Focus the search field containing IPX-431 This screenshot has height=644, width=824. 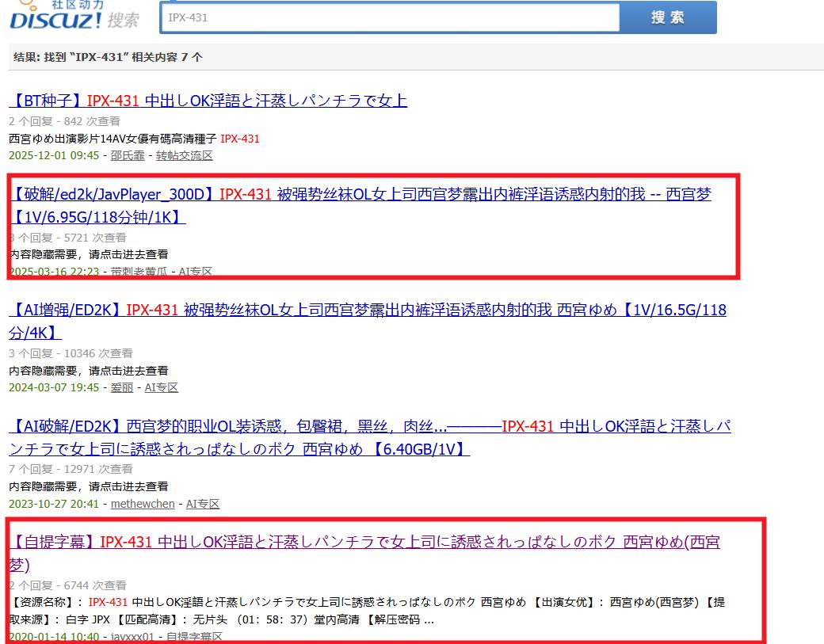pyautogui.click(x=390, y=17)
